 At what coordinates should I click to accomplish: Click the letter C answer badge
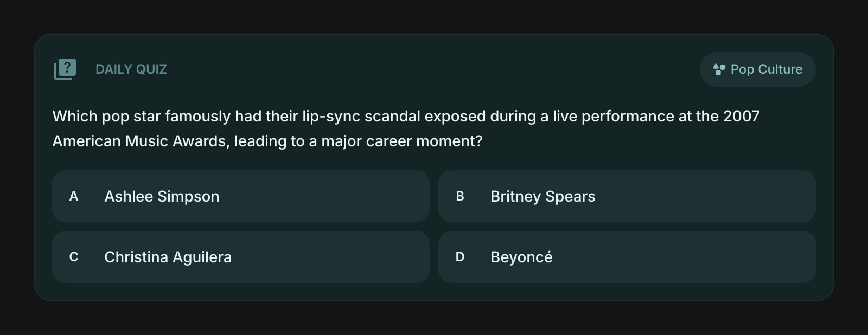pyautogui.click(x=74, y=257)
